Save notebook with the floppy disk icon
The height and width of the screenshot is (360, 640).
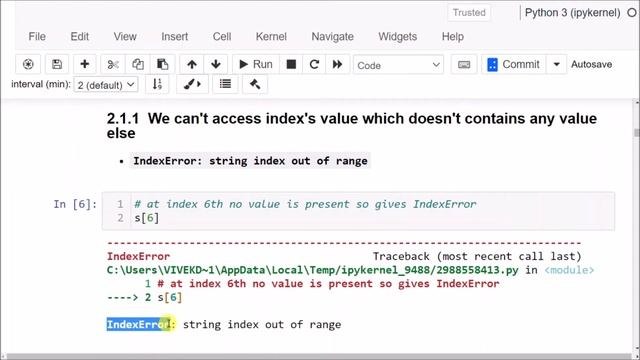tap(57, 64)
